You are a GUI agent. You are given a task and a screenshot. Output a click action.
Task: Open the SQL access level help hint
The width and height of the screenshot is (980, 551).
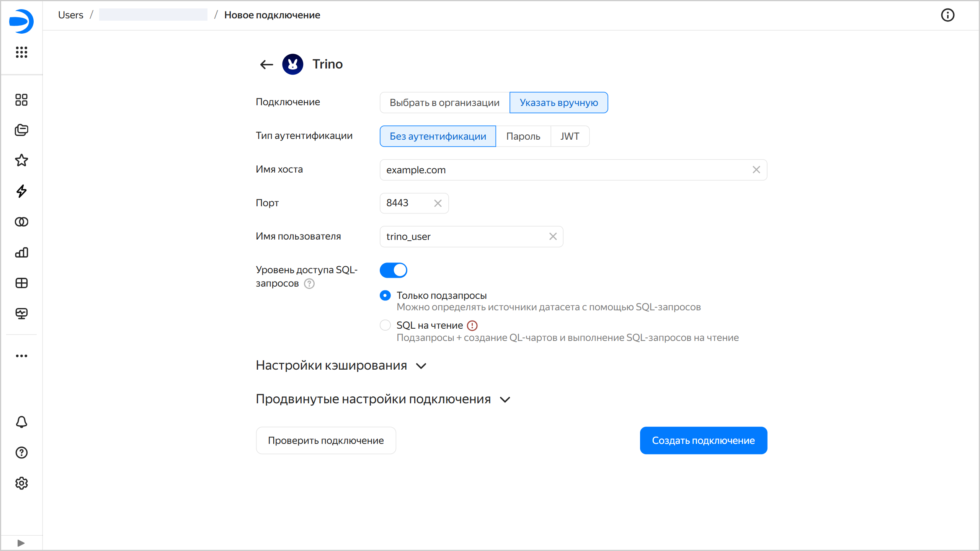click(x=309, y=284)
